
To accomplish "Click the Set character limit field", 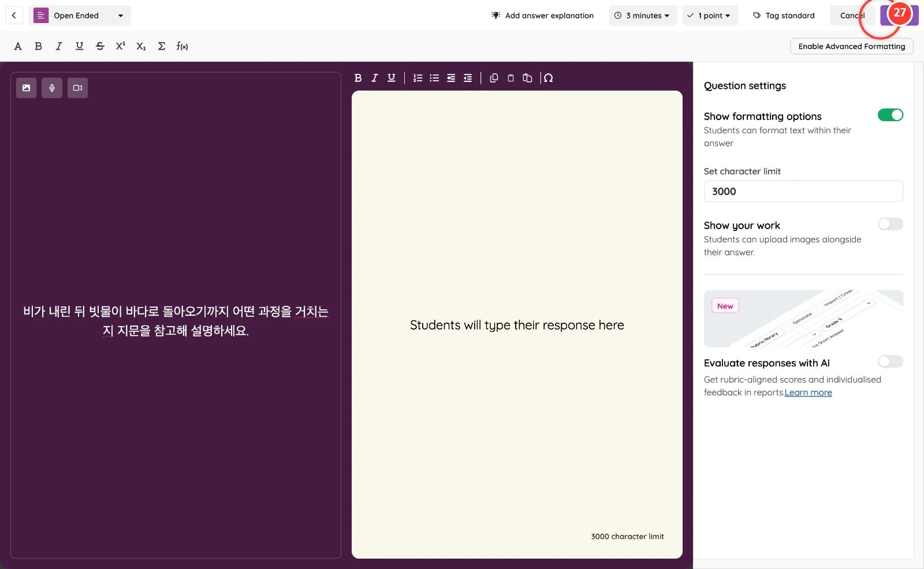I will coord(803,191).
